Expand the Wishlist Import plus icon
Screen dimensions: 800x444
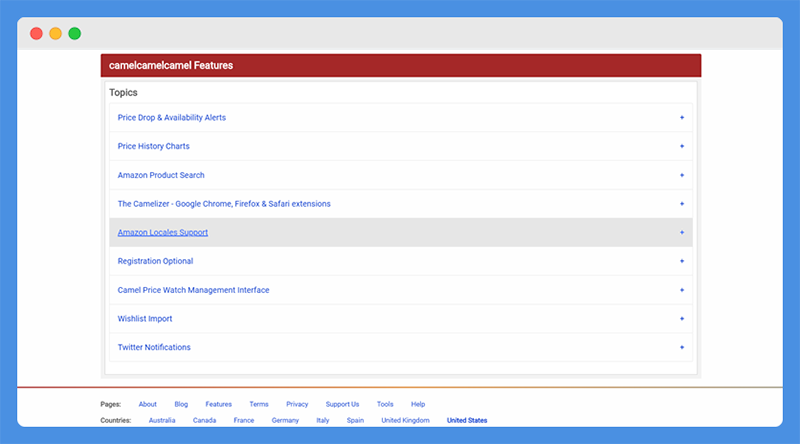[682, 318]
